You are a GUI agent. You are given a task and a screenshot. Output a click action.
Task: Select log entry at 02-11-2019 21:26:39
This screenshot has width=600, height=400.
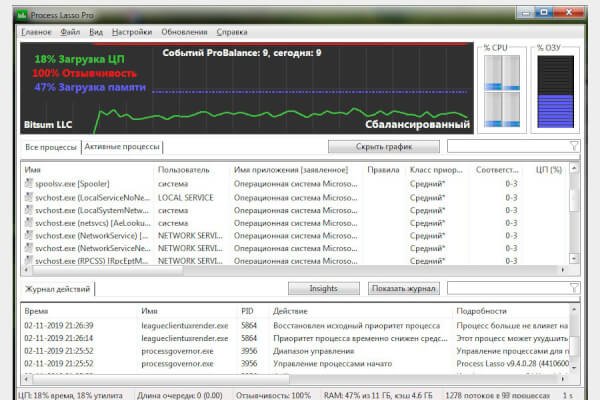coord(295,326)
